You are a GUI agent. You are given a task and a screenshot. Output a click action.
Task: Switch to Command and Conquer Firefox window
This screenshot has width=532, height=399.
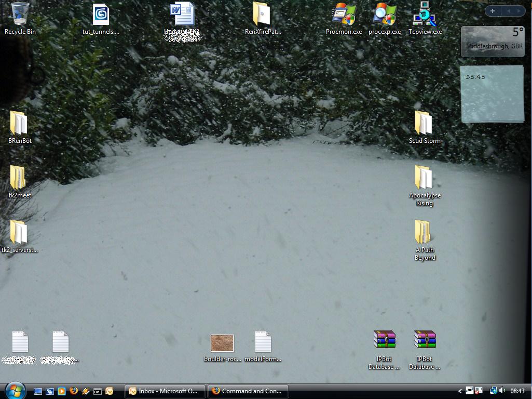(x=248, y=391)
